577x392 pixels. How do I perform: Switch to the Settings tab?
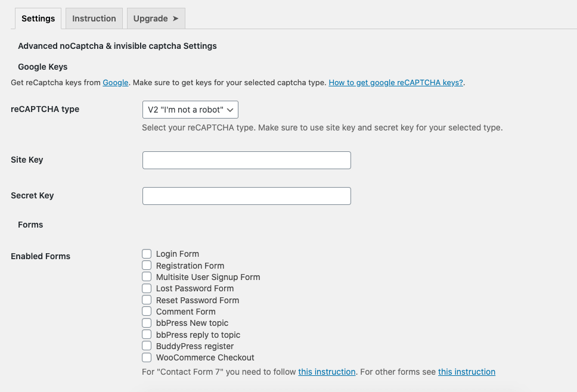tap(38, 18)
